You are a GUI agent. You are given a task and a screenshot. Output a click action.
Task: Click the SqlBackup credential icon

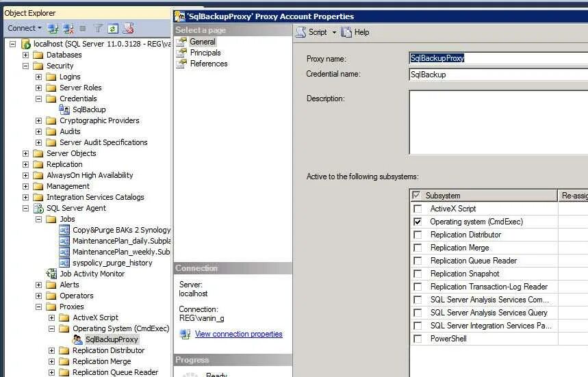64,109
